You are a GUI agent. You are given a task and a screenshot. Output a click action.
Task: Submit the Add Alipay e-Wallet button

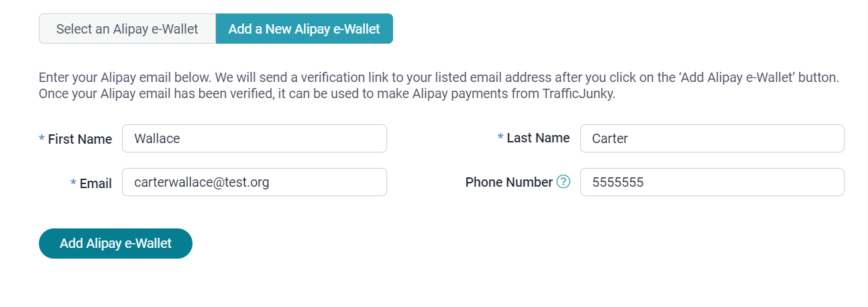tap(115, 243)
